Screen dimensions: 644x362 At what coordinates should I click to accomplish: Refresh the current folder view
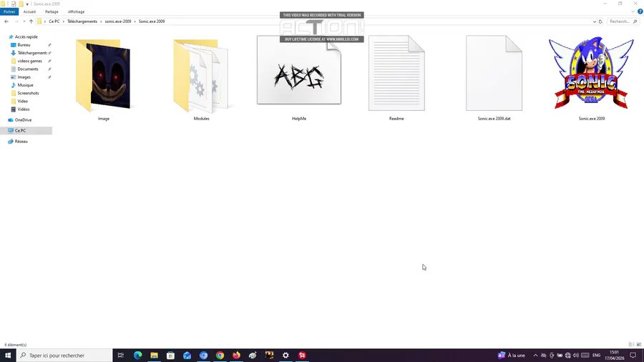[600, 21]
